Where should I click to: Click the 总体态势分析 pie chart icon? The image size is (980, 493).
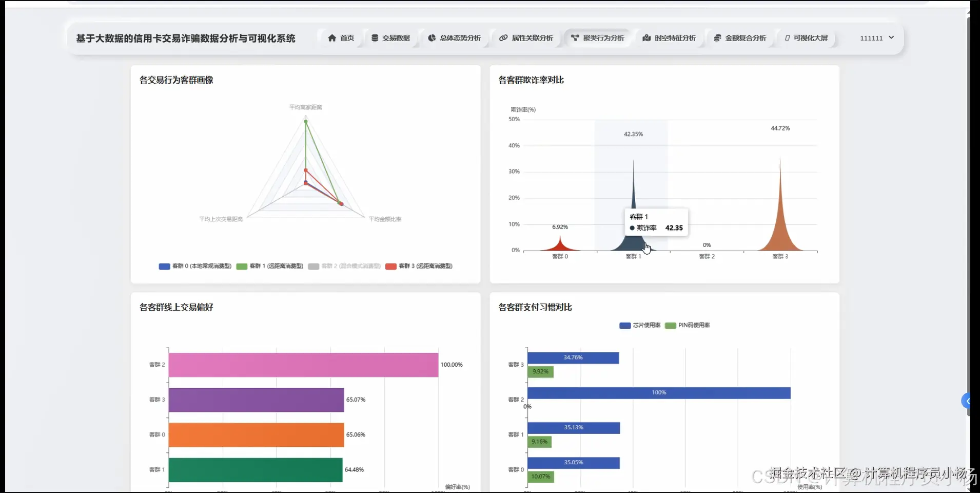432,38
